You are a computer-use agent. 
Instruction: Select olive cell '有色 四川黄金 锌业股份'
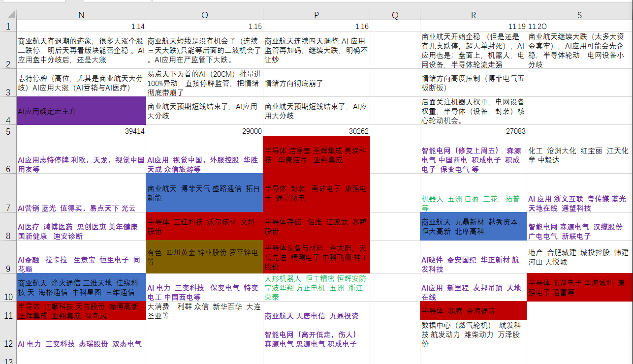coord(204,257)
